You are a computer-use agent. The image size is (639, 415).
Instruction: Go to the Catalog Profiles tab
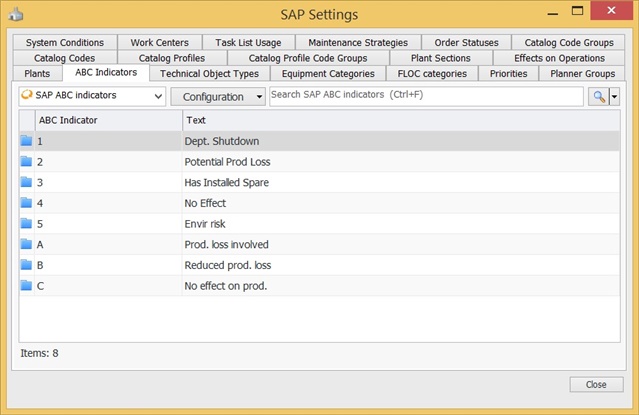pos(172,58)
